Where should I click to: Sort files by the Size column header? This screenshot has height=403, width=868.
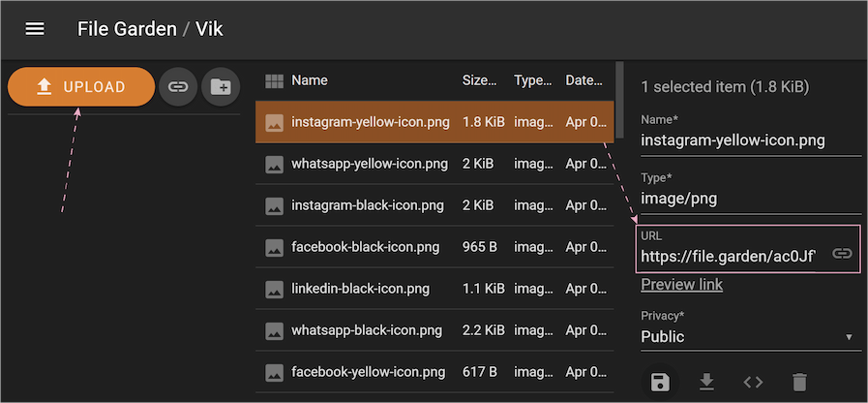tap(479, 80)
